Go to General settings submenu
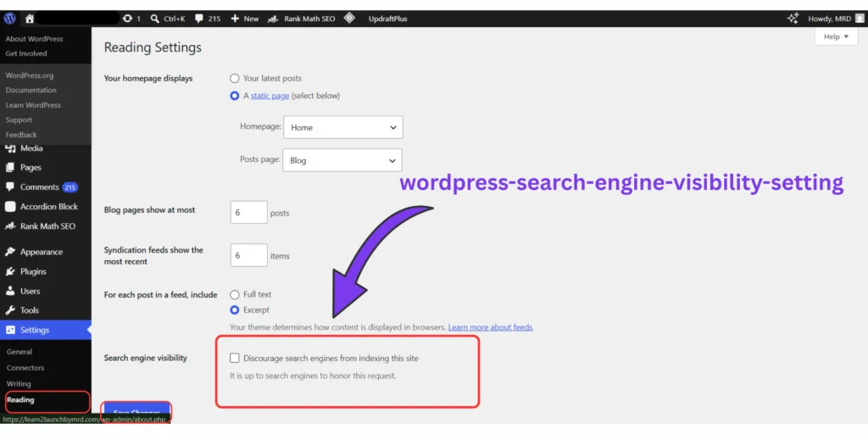Viewport: 868px width, 434px height. tap(19, 352)
